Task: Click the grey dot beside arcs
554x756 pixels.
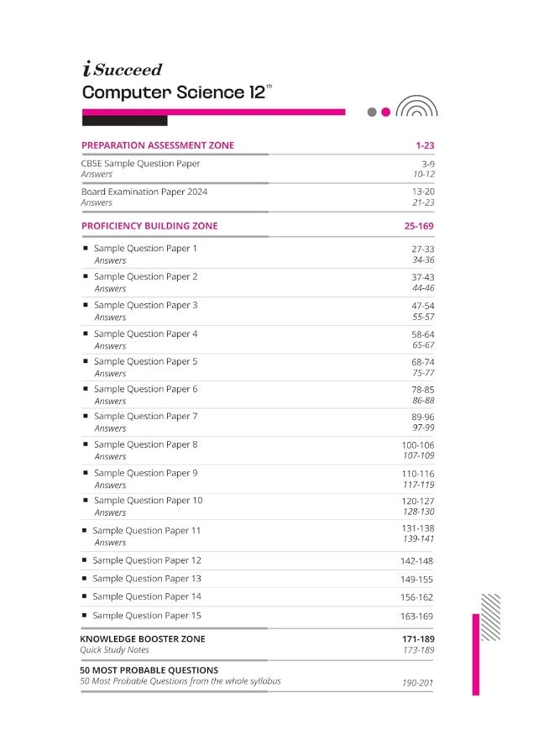Action: [x=371, y=112]
